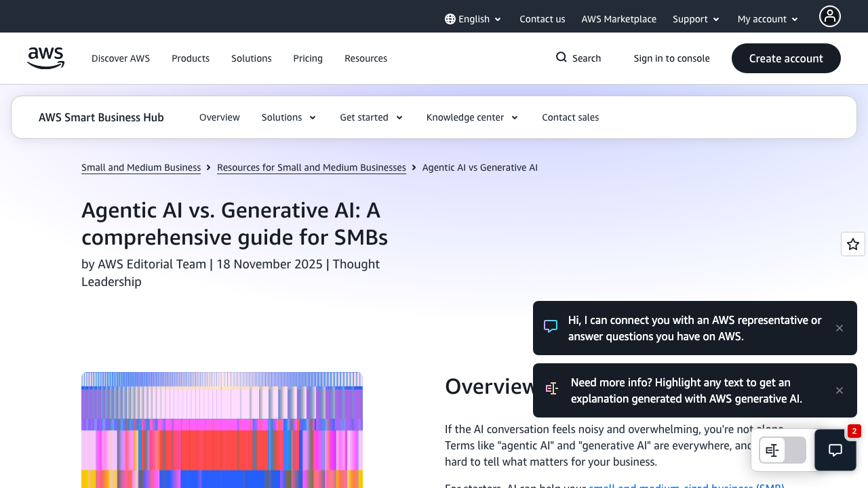Viewport: 868px width, 488px height.
Task: Expand the Knowledge center dropdown
Action: click(473, 117)
